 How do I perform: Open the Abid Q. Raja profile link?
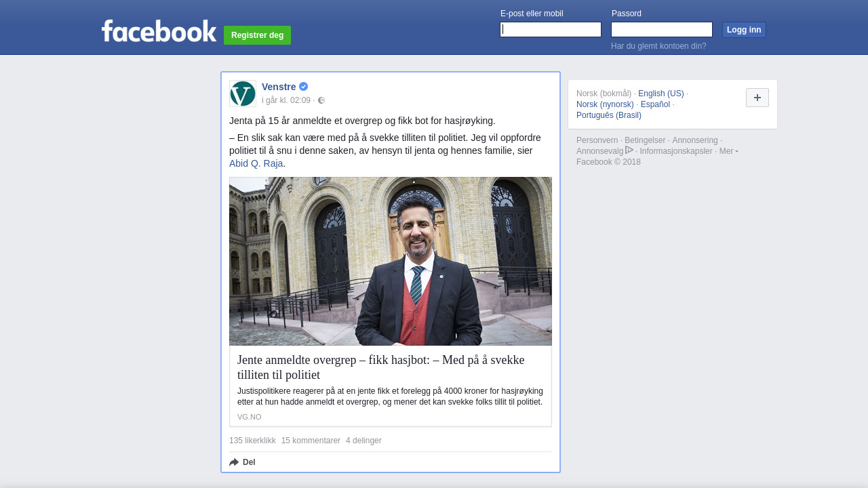(x=256, y=163)
